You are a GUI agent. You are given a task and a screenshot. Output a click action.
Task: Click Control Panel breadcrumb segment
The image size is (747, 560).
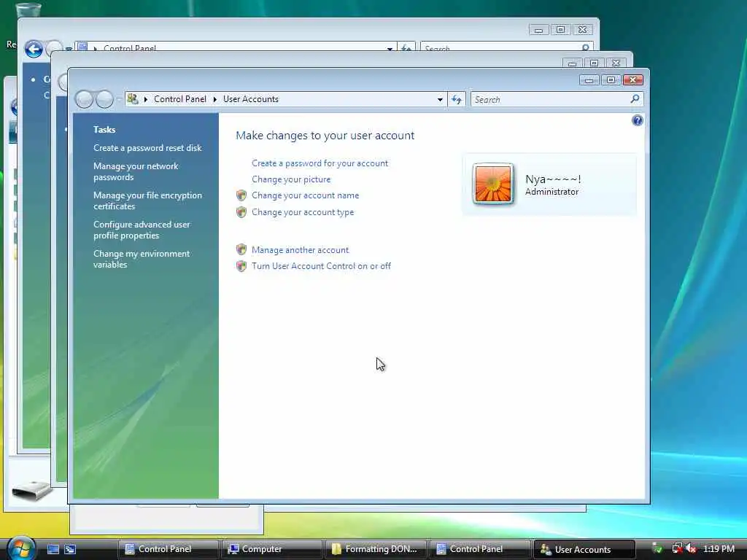[180, 99]
